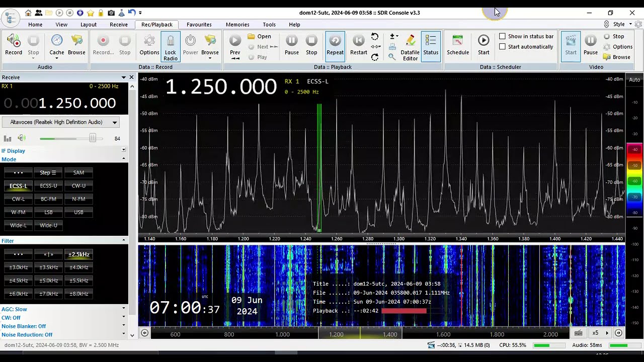Open the Home ribbon tab
This screenshot has width=644, height=362.
pos(35,24)
